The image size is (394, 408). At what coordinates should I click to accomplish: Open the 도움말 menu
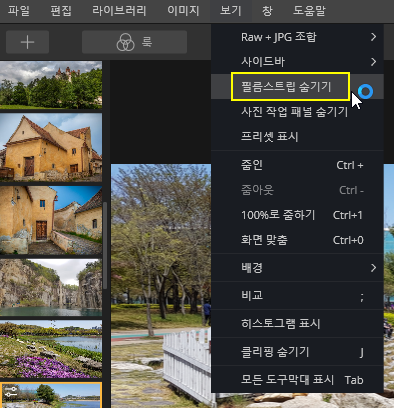tap(309, 11)
